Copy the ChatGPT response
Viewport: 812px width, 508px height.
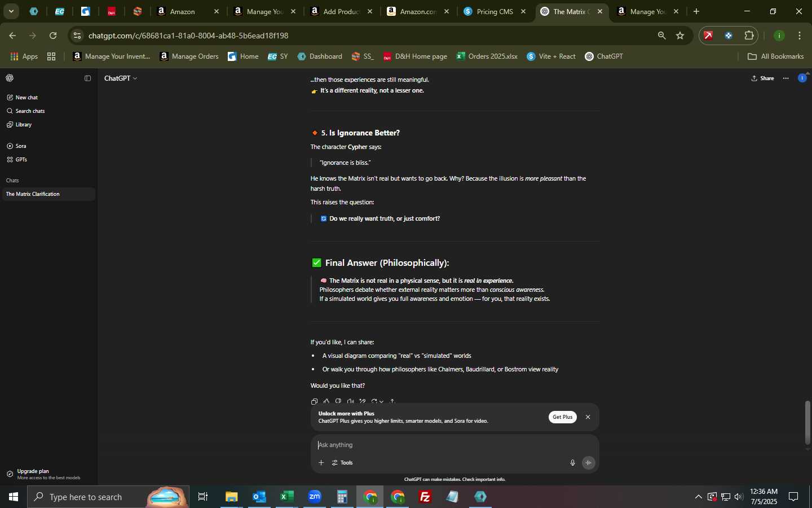pos(314,401)
